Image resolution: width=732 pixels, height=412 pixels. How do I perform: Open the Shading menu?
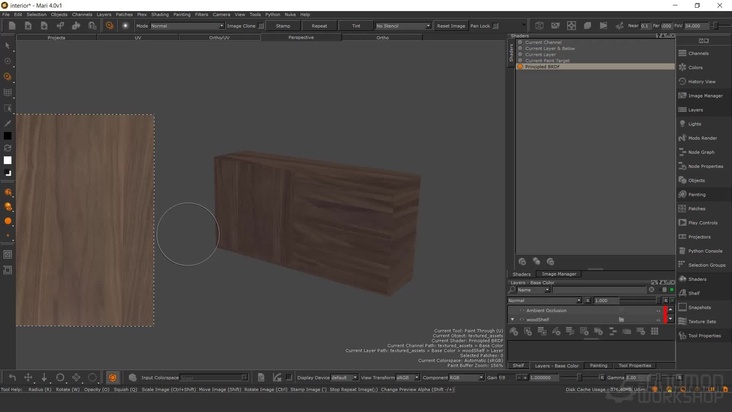click(160, 14)
